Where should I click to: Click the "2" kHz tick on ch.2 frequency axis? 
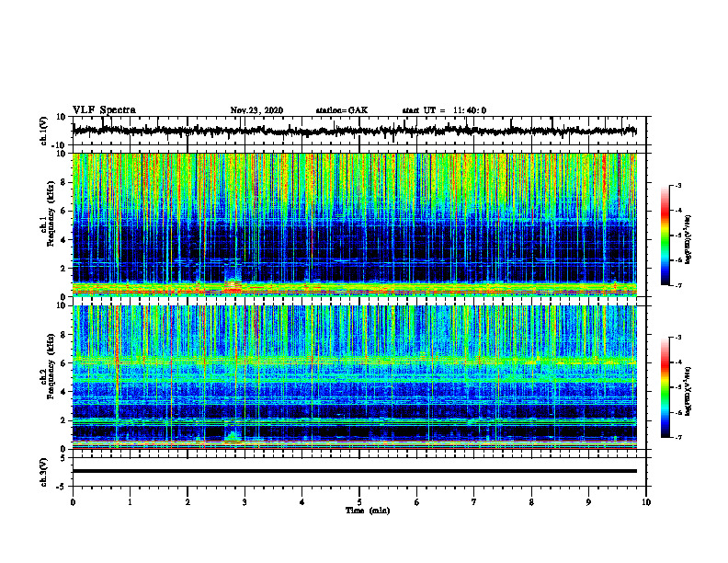(63, 420)
